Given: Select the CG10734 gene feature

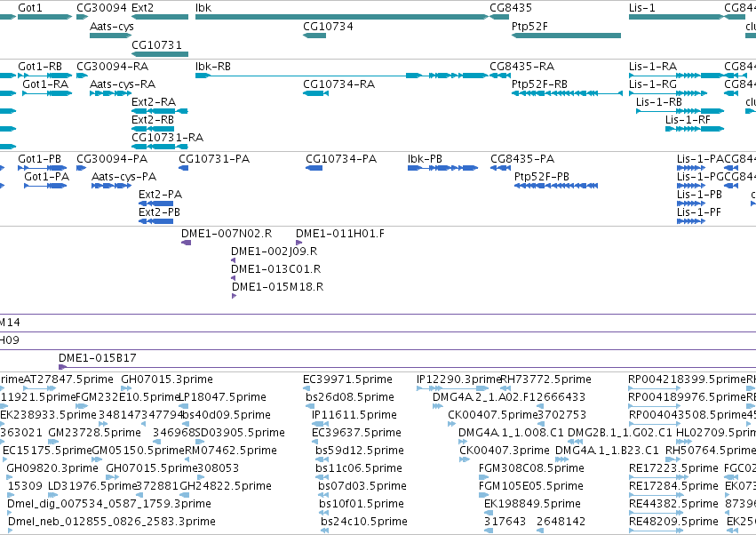Looking at the screenshot, I should click(314, 36).
